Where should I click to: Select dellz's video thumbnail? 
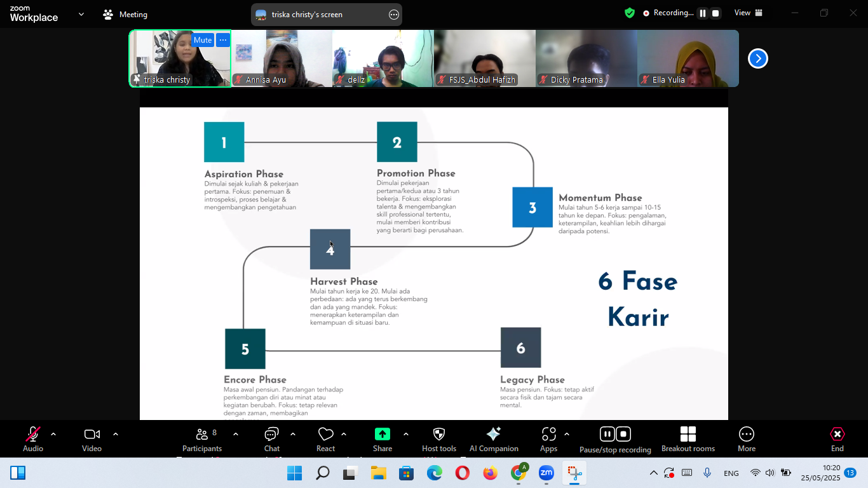pyautogui.click(x=383, y=58)
